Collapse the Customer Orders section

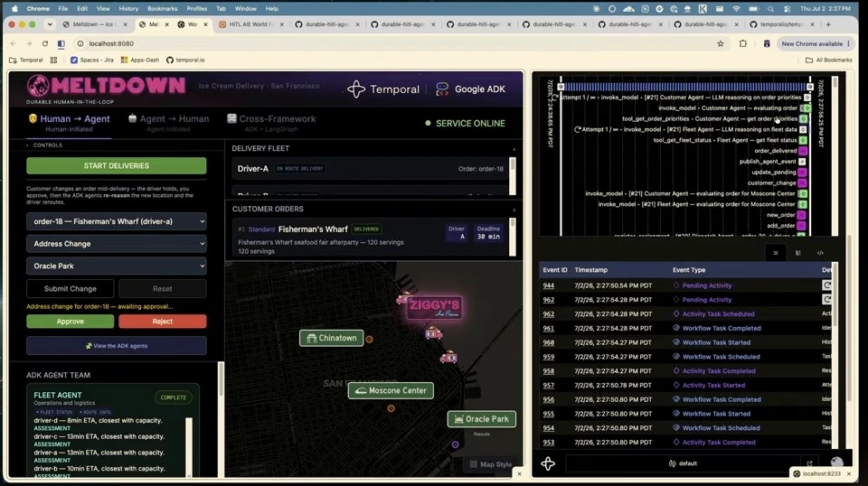point(514,210)
